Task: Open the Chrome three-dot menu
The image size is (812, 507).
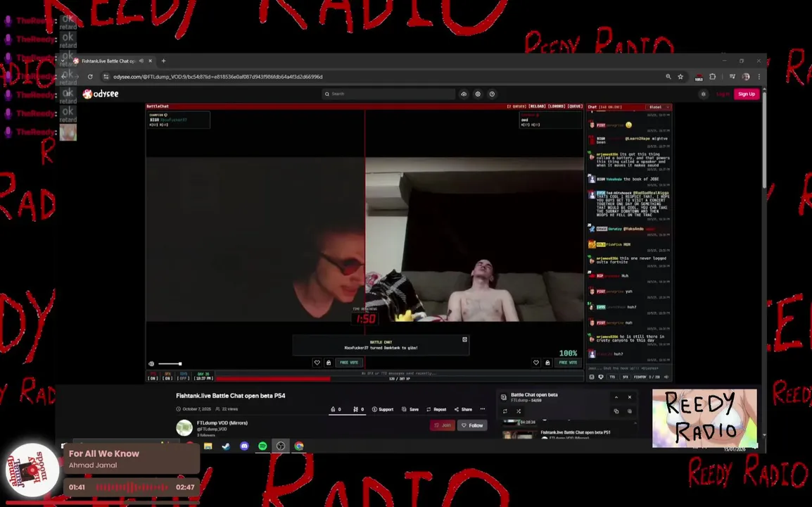Action: [x=759, y=77]
